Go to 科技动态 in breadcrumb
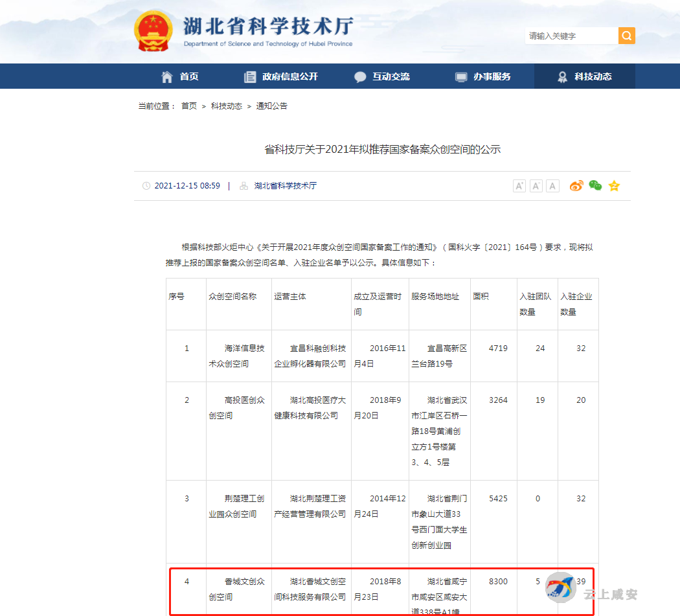Screen dimensions: 680x616 (x=227, y=106)
